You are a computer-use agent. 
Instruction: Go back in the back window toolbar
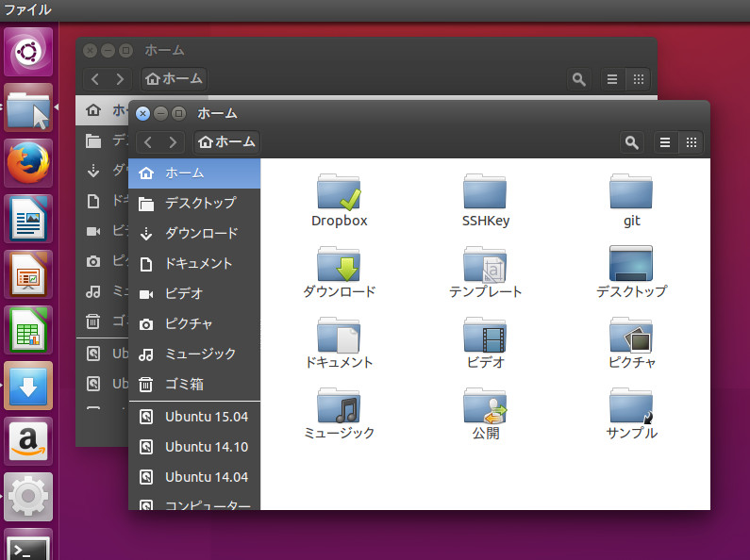[95, 79]
